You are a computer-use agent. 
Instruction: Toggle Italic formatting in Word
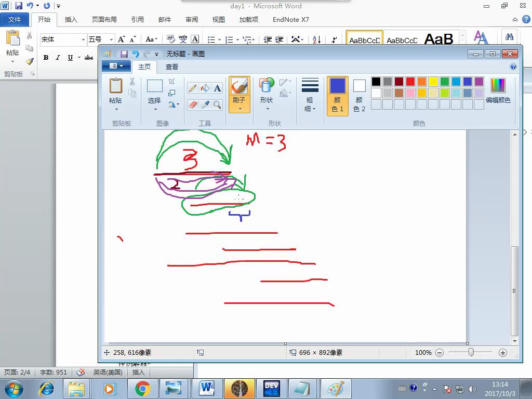click(x=58, y=58)
